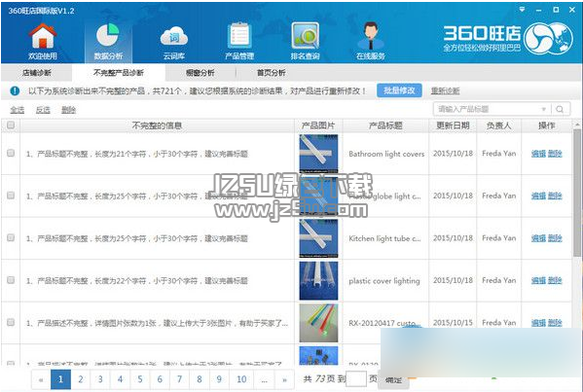Viewport: 583px width, 392px height.
Task: Check the Bathroom light covers row checkbox
Action: [x=11, y=153]
